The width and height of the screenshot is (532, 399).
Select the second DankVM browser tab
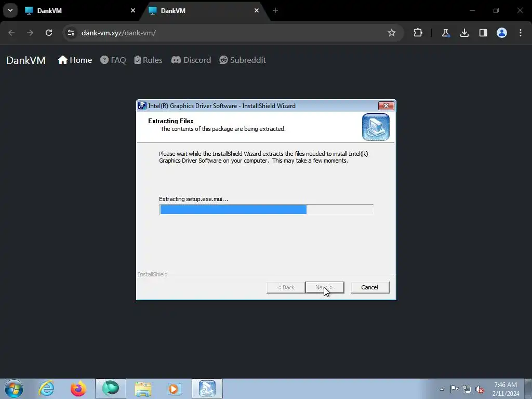pyautogui.click(x=204, y=10)
